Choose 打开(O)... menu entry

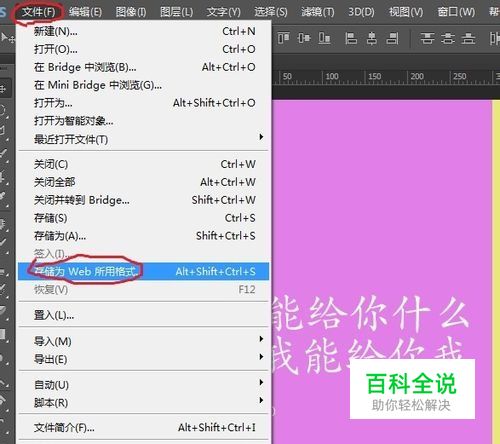pyautogui.click(x=144, y=50)
